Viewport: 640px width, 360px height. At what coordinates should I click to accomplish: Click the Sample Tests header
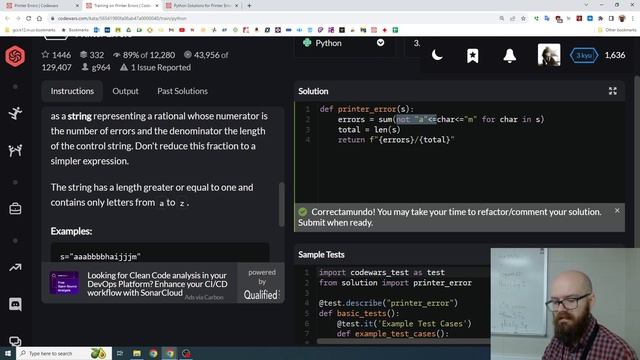click(321, 255)
